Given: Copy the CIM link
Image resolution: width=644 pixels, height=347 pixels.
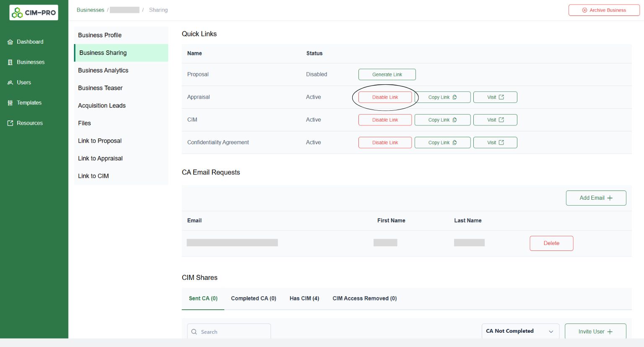Looking at the screenshot, I should coord(442,120).
